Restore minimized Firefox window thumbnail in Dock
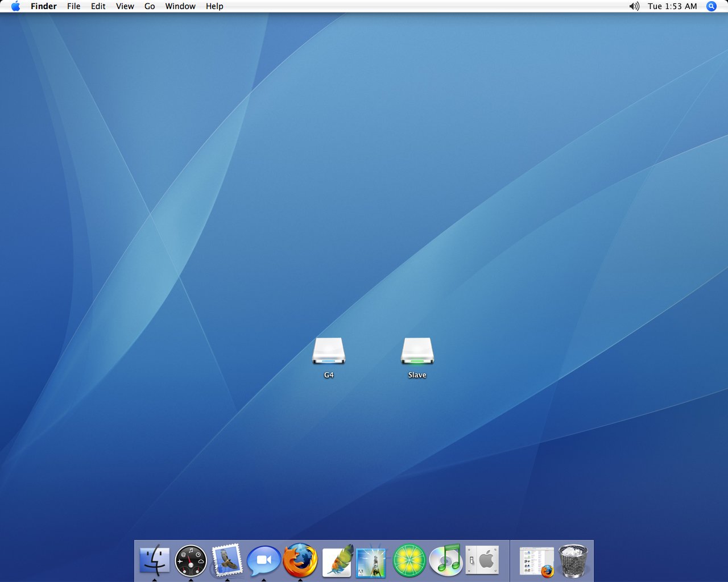 coord(537,562)
